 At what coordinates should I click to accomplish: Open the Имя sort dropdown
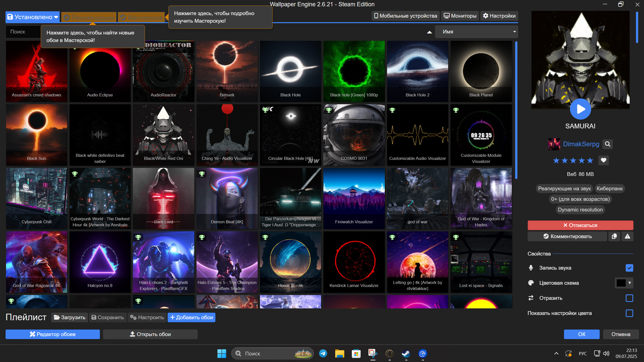(476, 32)
